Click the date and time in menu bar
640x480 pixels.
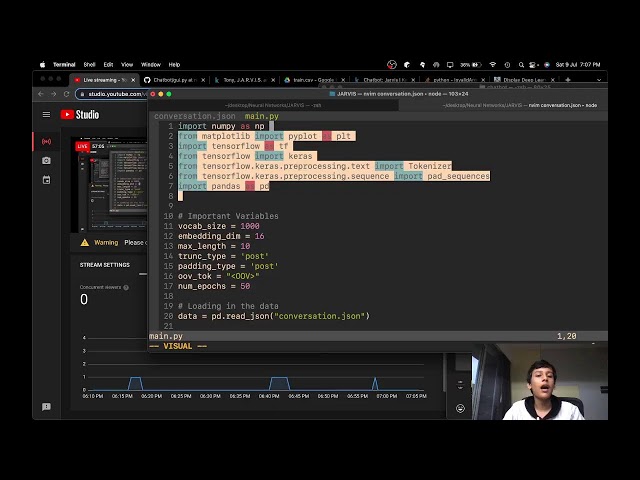(578, 64)
